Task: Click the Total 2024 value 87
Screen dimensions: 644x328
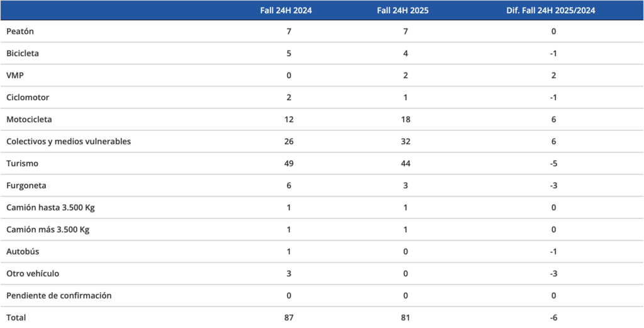Action: (289, 318)
